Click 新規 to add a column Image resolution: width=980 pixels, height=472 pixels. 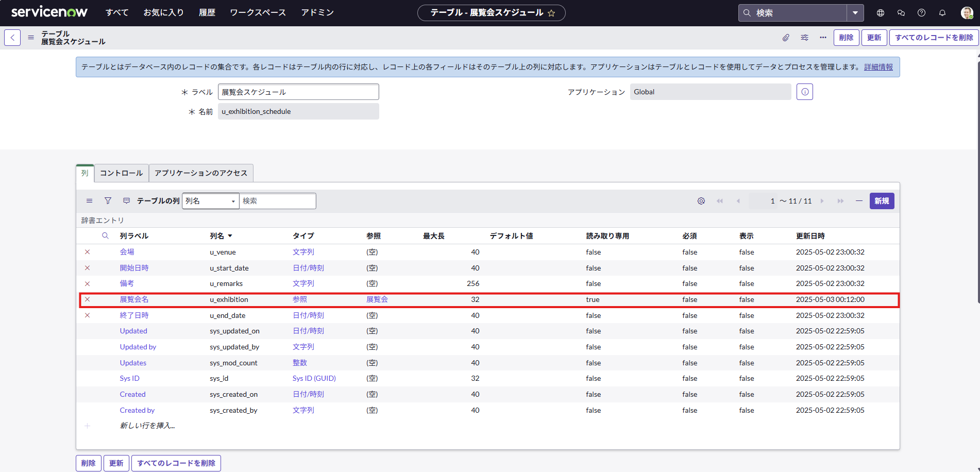882,201
